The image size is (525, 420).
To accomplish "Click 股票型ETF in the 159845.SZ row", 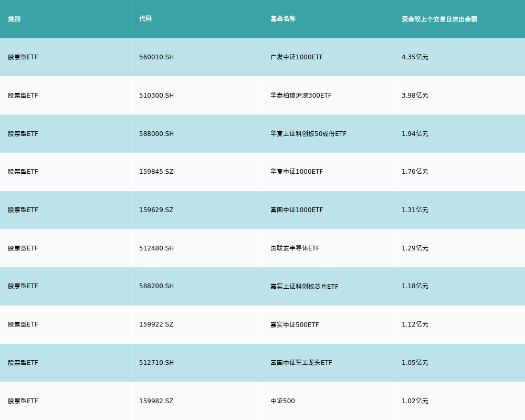I will (23, 172).
